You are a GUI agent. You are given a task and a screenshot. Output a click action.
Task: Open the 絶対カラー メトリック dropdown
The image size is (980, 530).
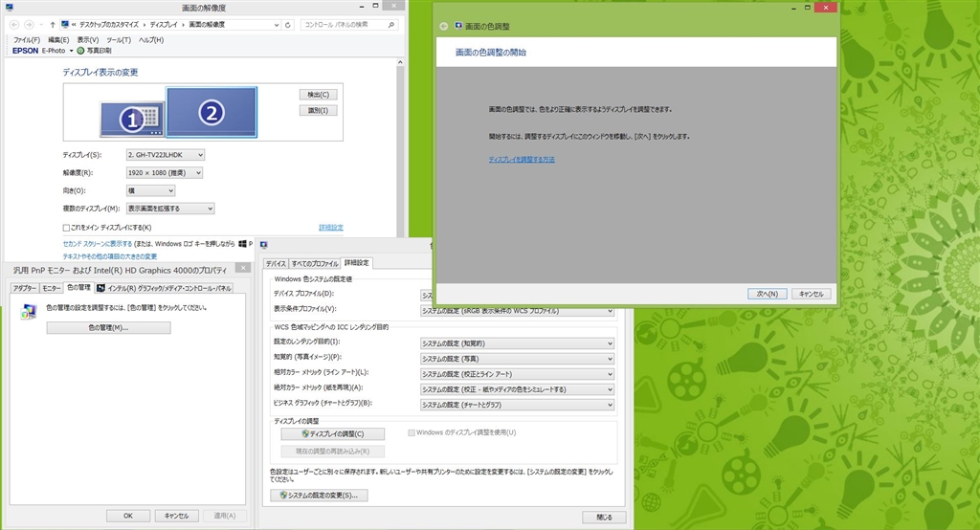coord(517,389)
